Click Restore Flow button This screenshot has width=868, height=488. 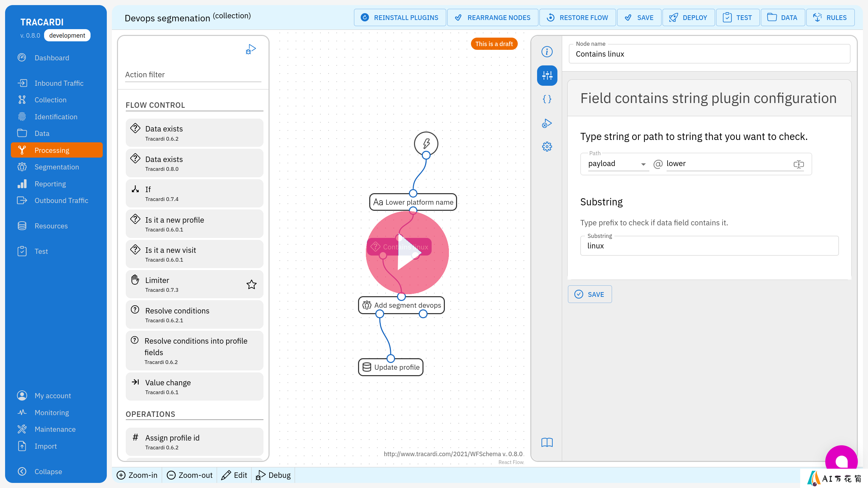point(577,18)
